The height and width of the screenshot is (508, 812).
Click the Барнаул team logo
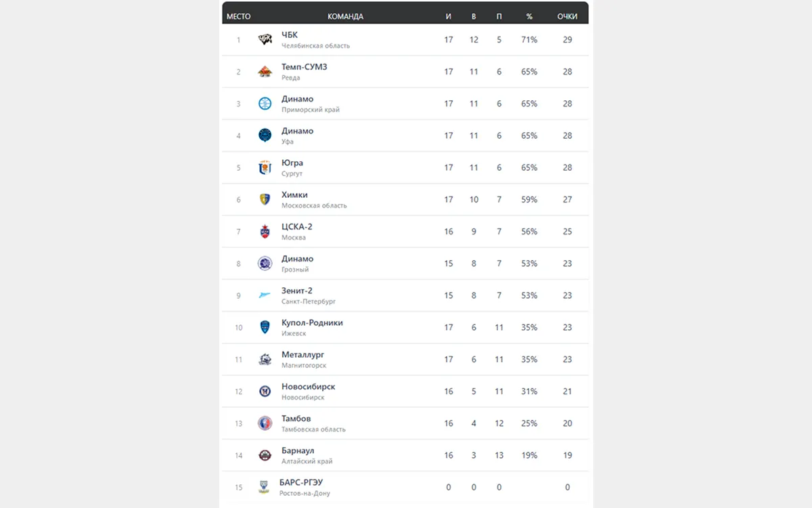[x=265, y=455]
